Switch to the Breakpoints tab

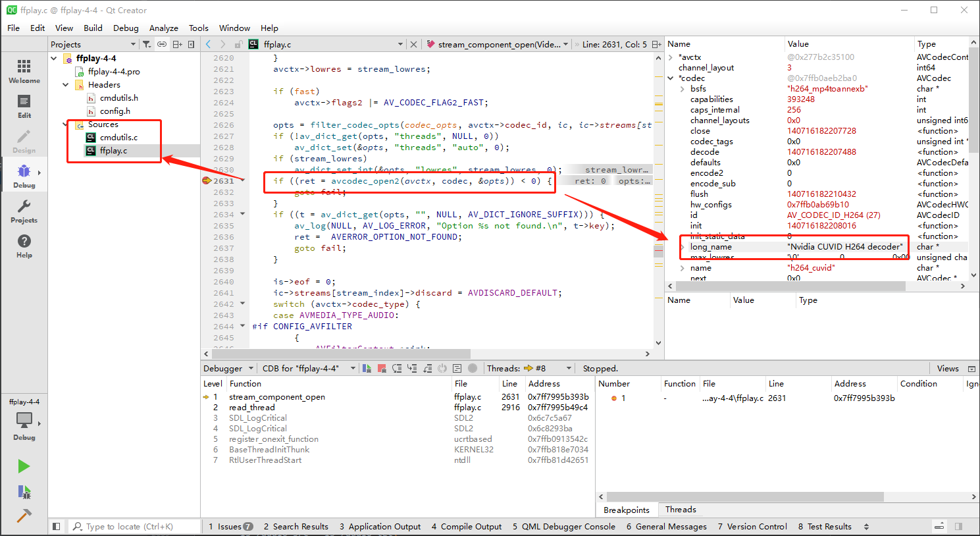tap(627, 510)
